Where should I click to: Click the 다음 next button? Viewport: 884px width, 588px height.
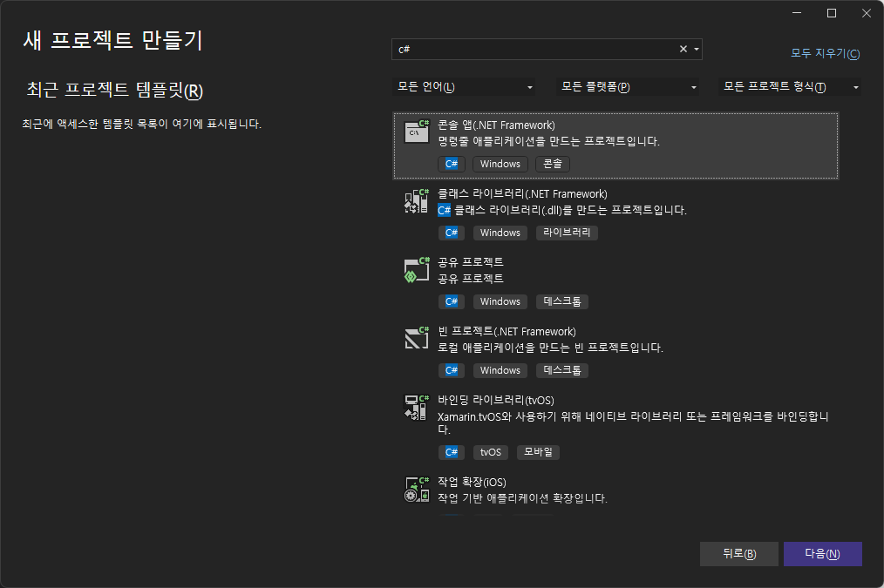tap(823, 554)
